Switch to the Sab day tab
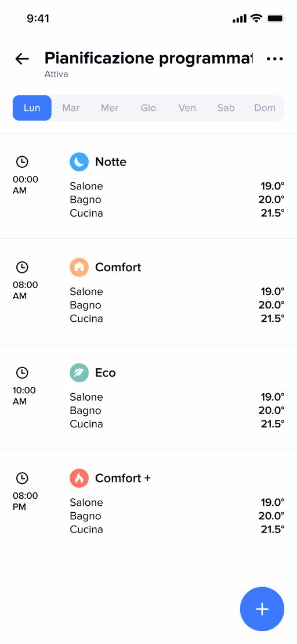This screenshot has width=297, height=644. [x=226, y=108]
